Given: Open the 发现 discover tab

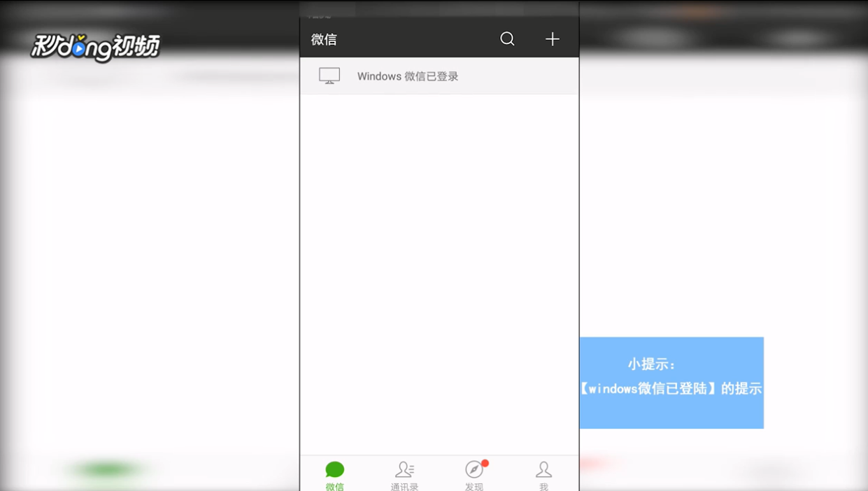Looking at the screenshot, I should tap(474, 476).
